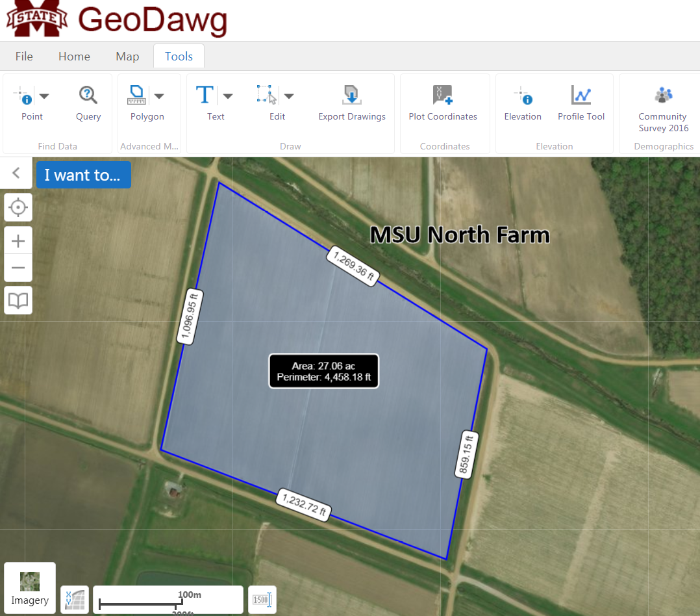Click the Draw group label
This screenshot has height=616, width=700.
tap(290, 146)
